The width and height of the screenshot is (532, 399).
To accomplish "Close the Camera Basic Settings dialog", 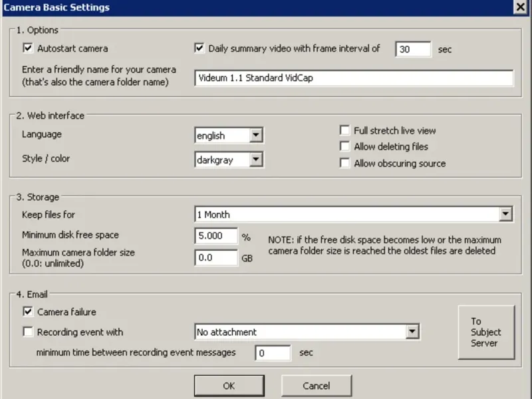I will [520, 7].
